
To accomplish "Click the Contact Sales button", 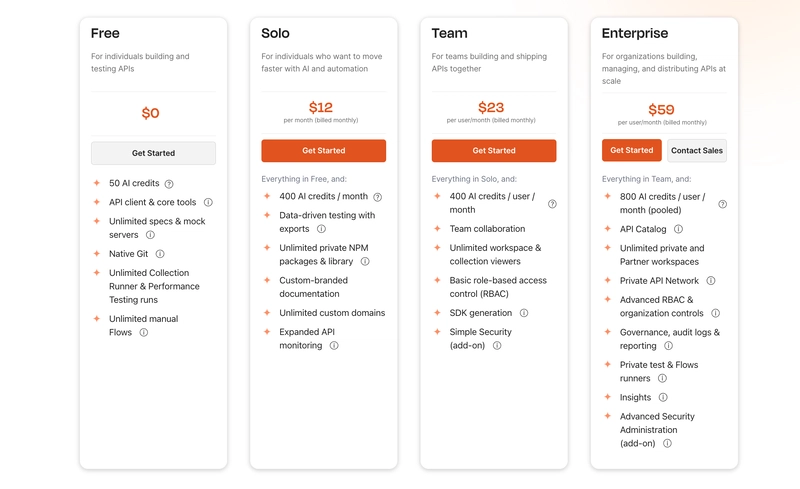I will pyautogui.click(x=698, y=151).
